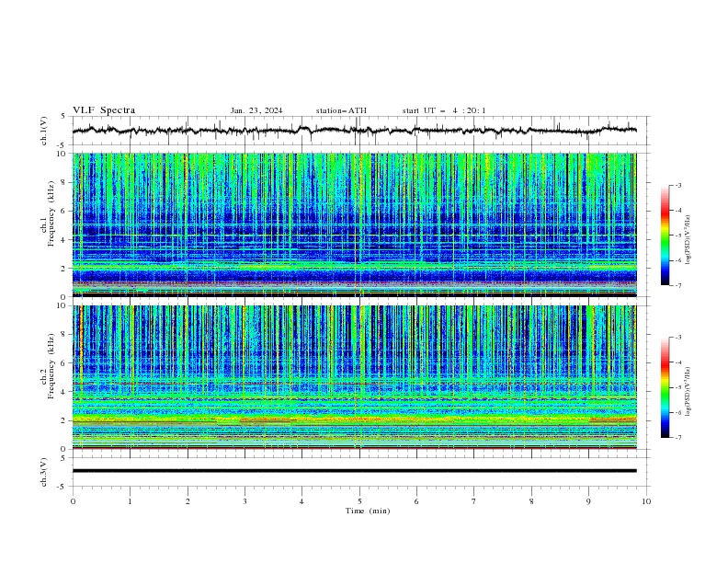Click the 'ch.3(V)' axis label
The image size is (728, 563).
pos(44,473)
